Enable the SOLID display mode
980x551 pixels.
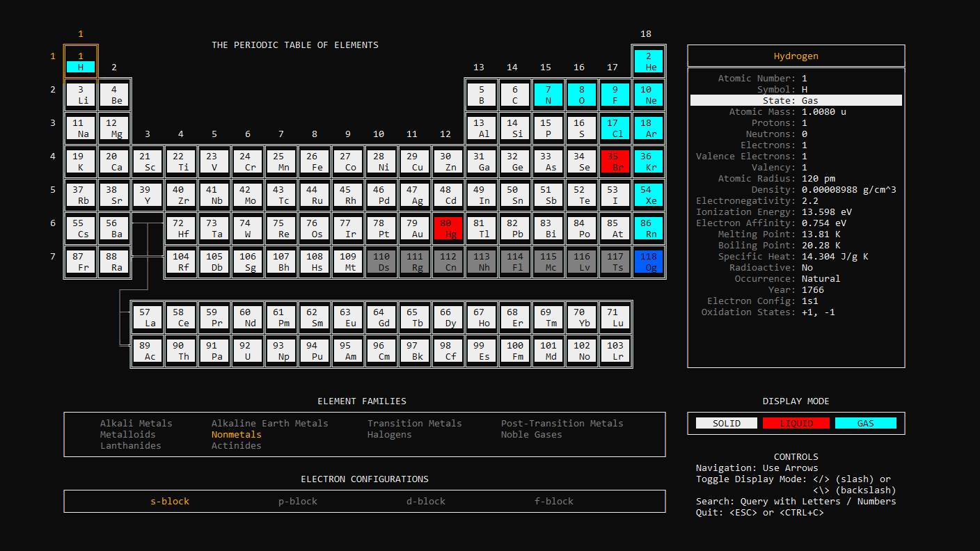pyautogui.click(x=726, y=422)
